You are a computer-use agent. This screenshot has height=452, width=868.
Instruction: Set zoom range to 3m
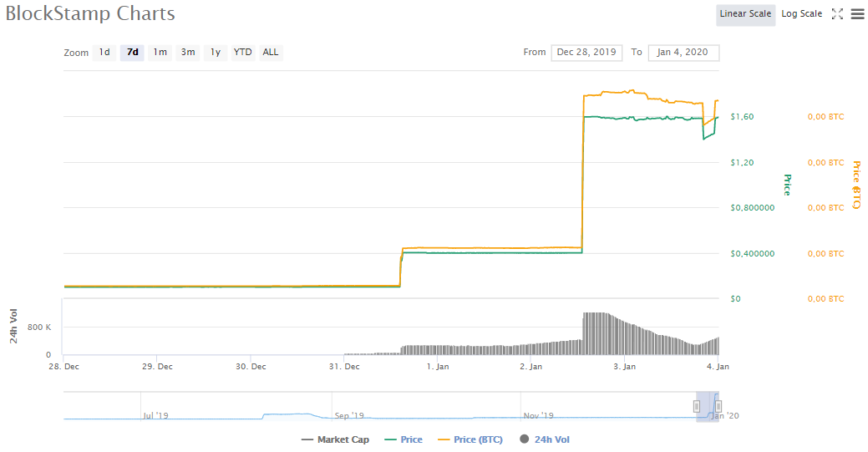(188, 52)
